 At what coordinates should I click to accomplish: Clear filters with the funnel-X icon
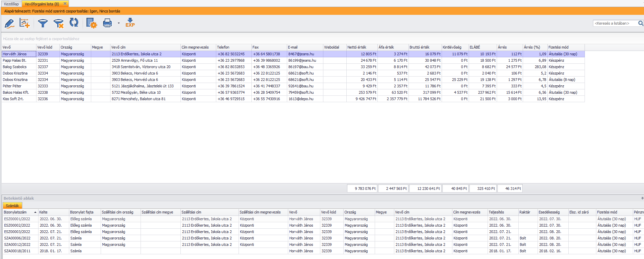(58, 23)
